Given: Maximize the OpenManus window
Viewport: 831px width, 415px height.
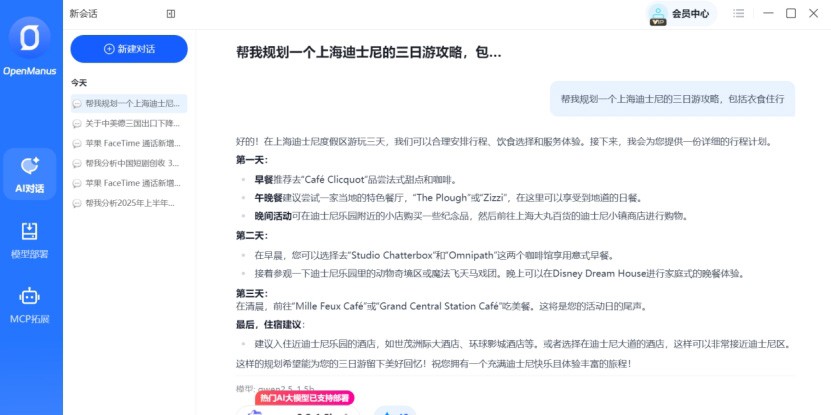Looking at the screenshot, I should [791, 14].
